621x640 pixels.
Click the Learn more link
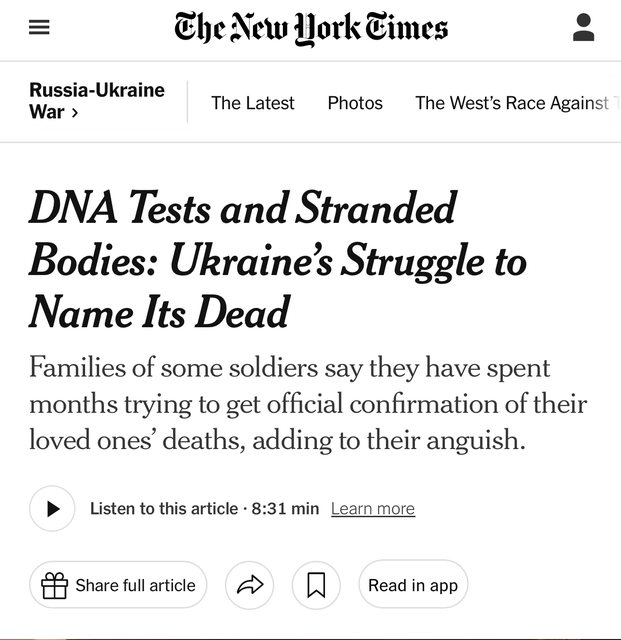coord(372,509)
